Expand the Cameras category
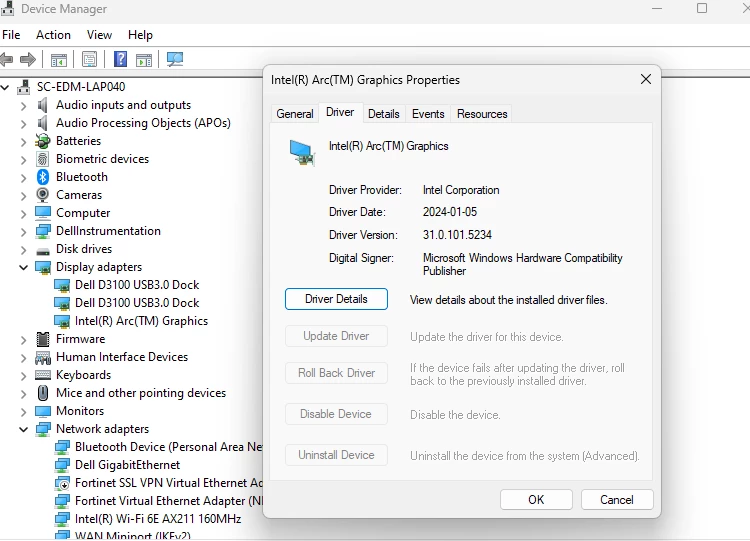The image size is (750, 541). coord(23,196)
